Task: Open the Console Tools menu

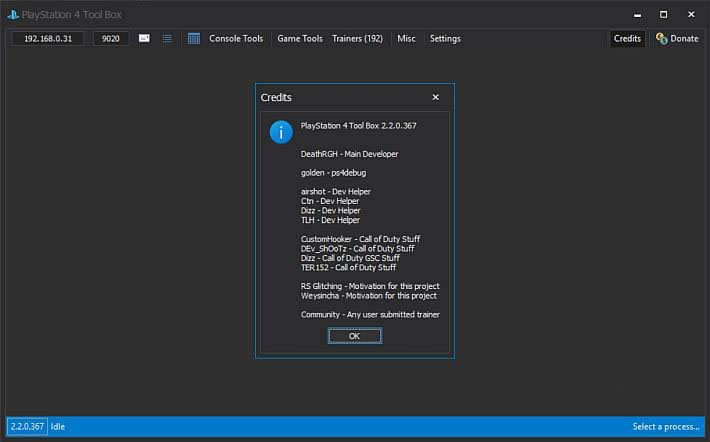Action: [236, 38]
